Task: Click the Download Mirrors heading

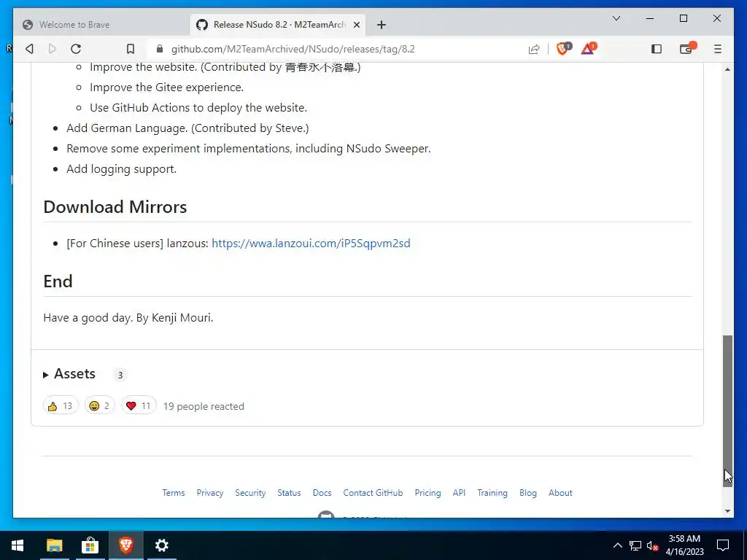Action: pyautogui.click(x=115, y=206)
